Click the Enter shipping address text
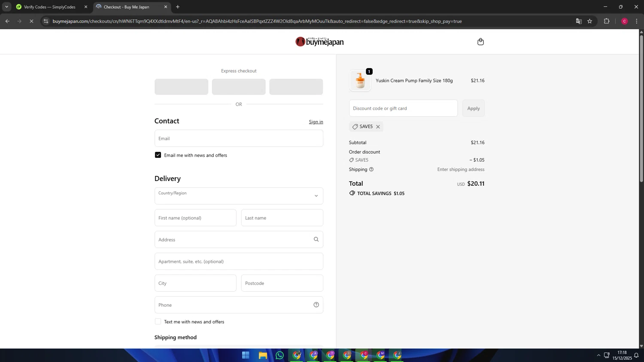The height and width of the screenshot is (362, 644). tap(461, 169)
